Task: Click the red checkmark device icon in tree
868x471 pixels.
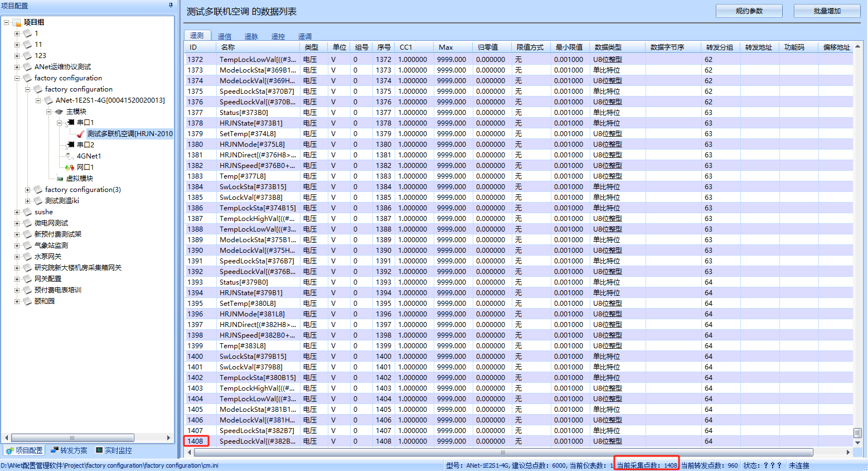Action: coord(81,134)
